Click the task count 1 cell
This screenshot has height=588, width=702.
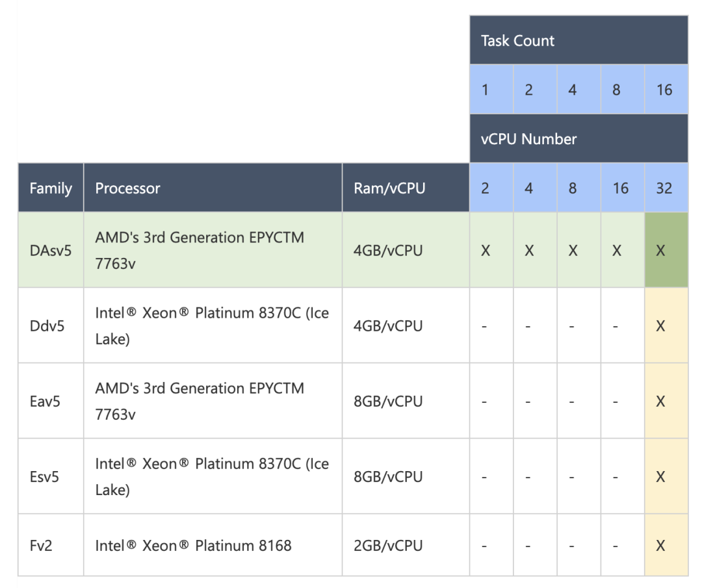click(491, 90)
